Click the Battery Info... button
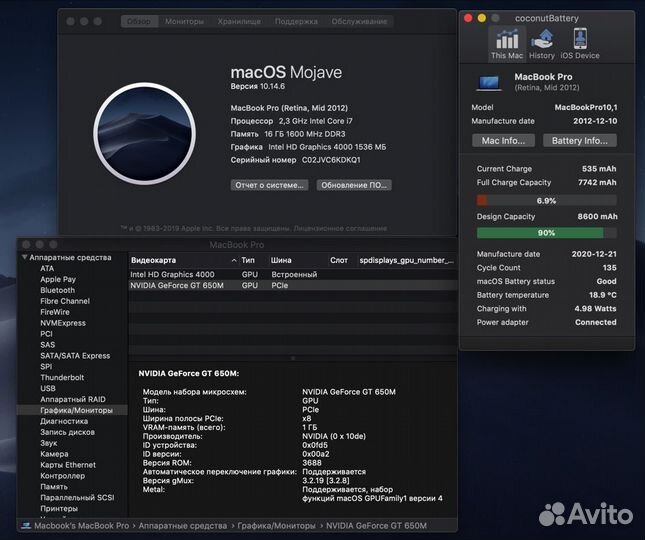The height and width of the screenshot is (540, 645). (580, 141)
